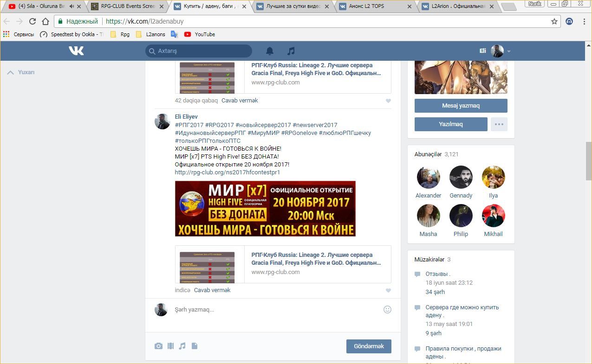Image resolution: width=592 pixels, height=364 pixels.
Task: Click the Yazılmaq subscribe button
Action: [451, 124]
